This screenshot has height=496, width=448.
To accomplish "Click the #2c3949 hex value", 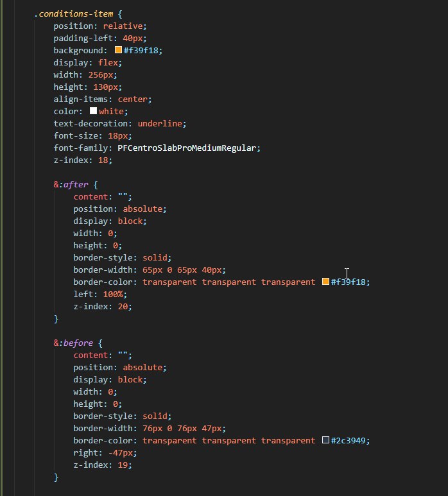I will [348, 440].
